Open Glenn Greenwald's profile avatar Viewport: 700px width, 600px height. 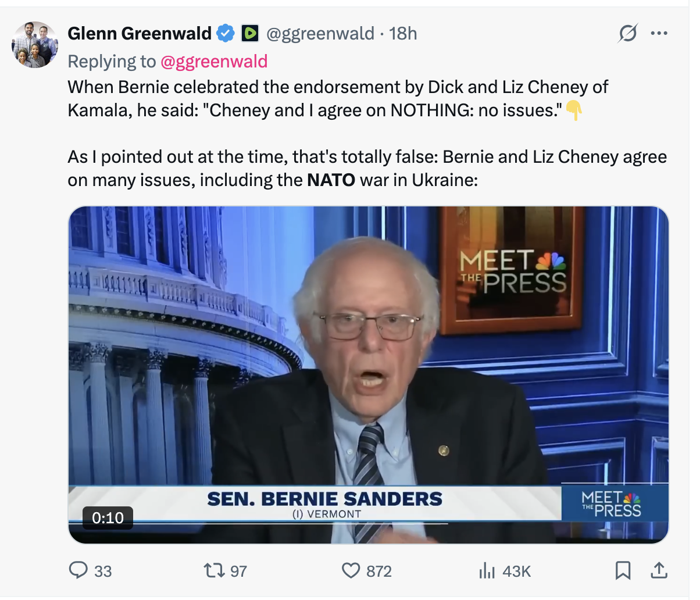coord(35,45)
